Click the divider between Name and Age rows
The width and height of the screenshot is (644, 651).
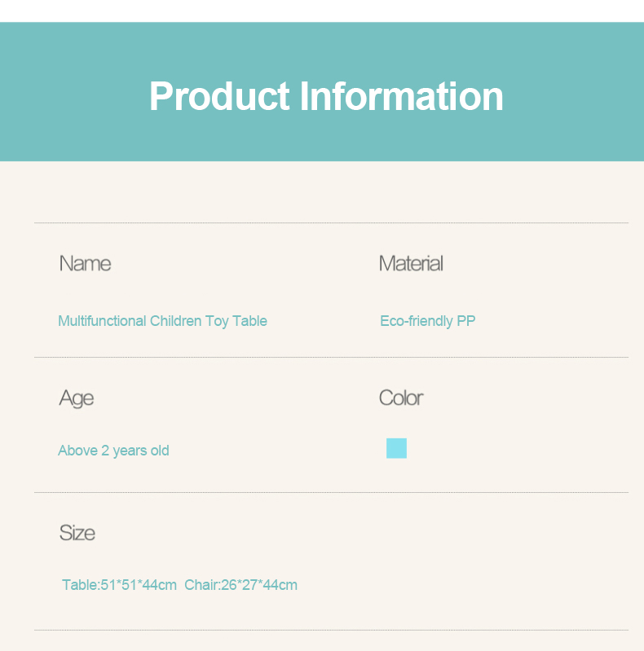pos(331,357)
